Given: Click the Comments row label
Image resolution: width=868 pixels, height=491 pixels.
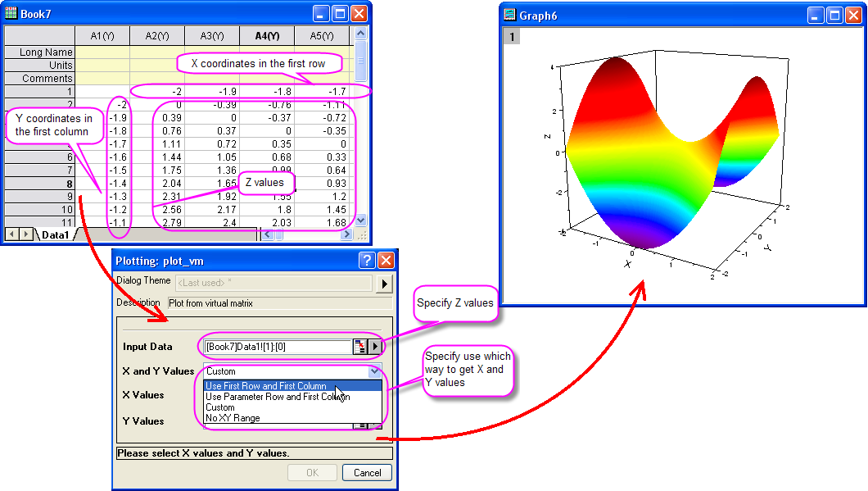Looking at the screenshot, I should tap(40, 79).
